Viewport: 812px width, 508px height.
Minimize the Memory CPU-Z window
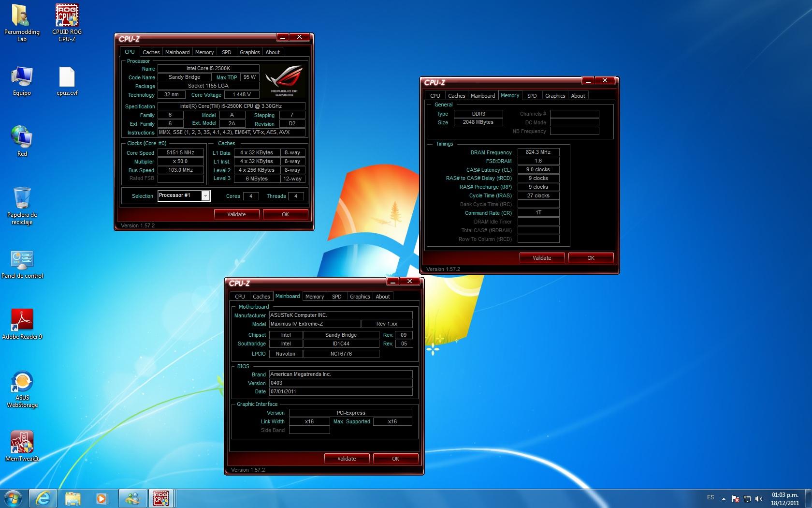tap(588, 80)
